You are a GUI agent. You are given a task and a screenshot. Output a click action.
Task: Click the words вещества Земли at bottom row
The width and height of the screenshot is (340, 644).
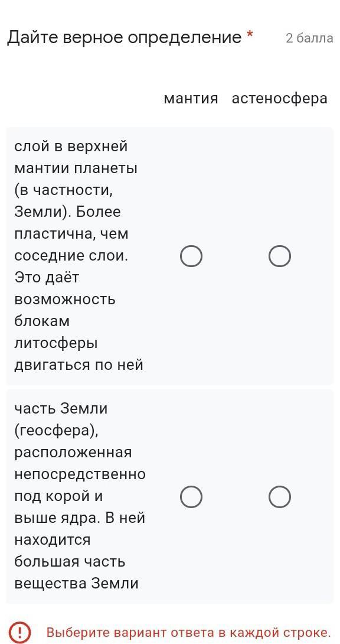(76, 584)
